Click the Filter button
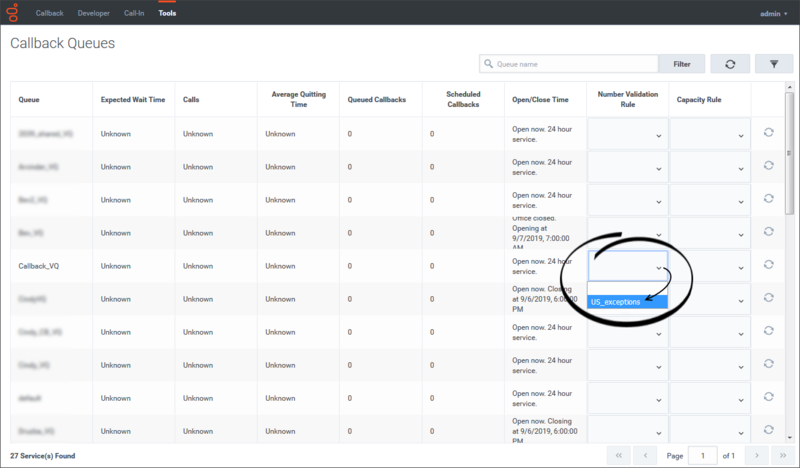Image resolution: width=800 pixels, height=468 pixels. coord(681,64)
